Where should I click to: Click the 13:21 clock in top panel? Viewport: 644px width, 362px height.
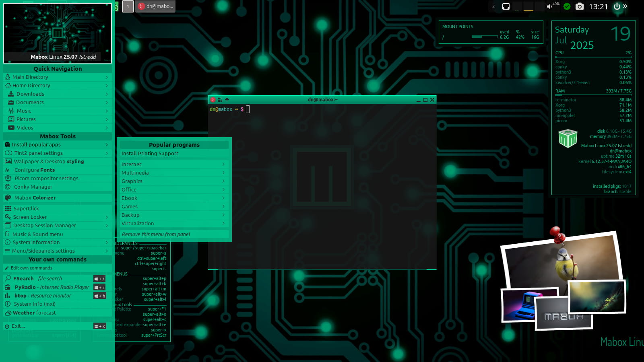pyautogui.click(x=598, y=6)
